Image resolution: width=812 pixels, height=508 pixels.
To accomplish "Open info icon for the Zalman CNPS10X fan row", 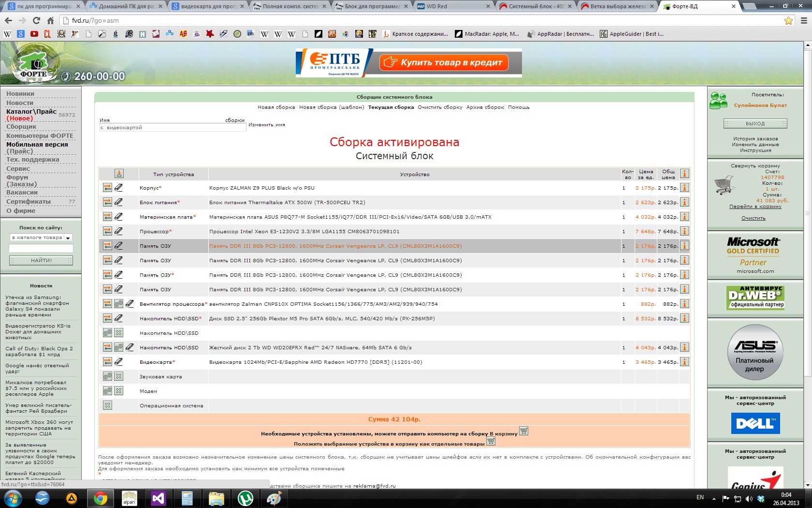I will (684, 304).
